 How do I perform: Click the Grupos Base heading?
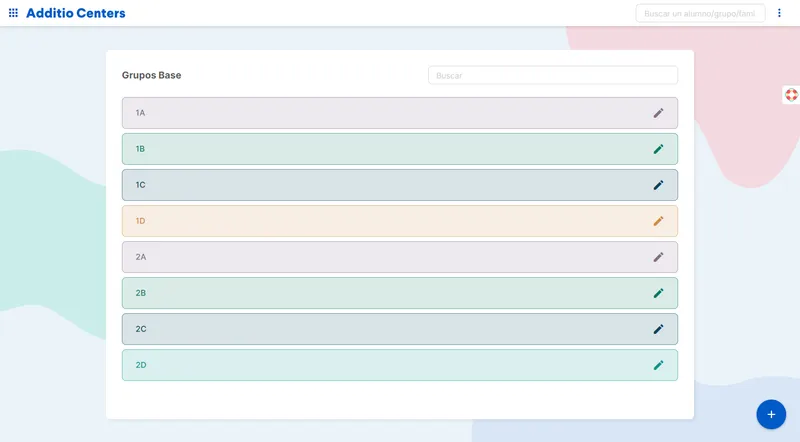(152, 75)
